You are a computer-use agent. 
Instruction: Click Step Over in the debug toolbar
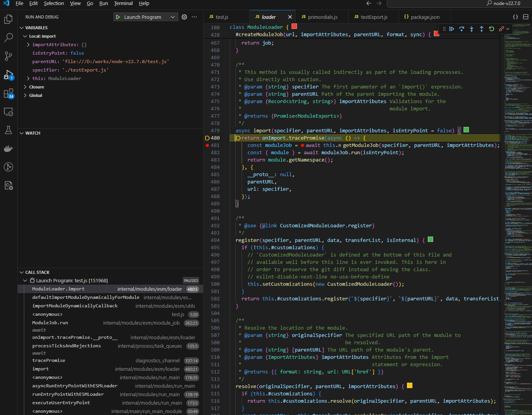coord(462,29)
